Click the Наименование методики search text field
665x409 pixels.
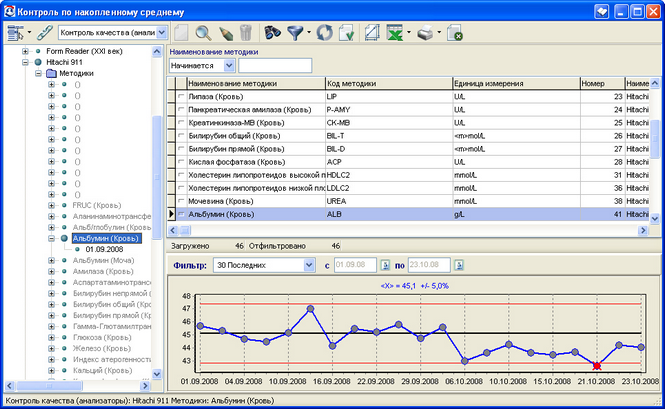(x=275, y=66)
